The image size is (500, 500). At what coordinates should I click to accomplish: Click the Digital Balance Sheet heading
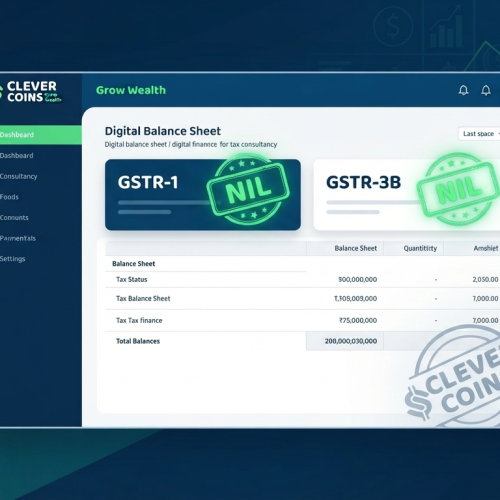[163, 131]
